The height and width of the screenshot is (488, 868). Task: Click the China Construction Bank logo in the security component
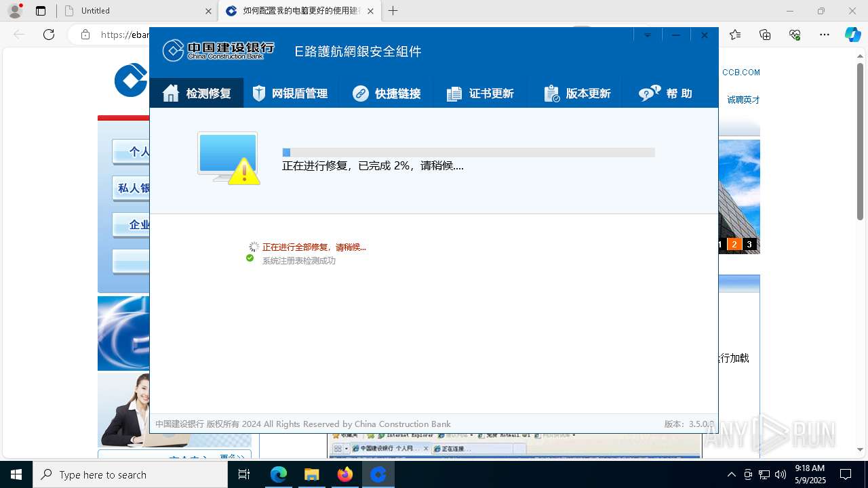(218, 50)
